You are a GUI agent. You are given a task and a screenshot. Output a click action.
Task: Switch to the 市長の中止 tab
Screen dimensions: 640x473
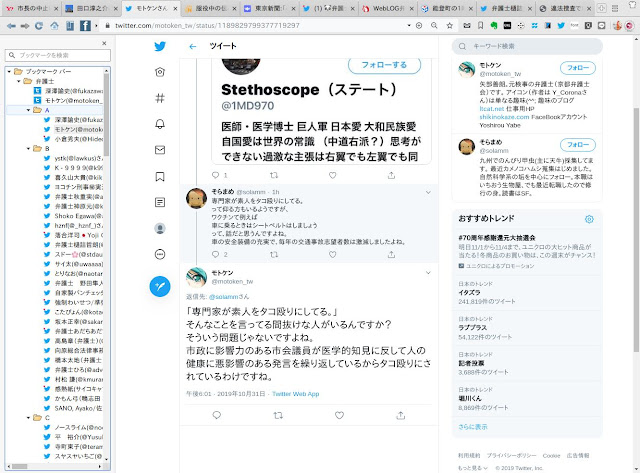33,8
